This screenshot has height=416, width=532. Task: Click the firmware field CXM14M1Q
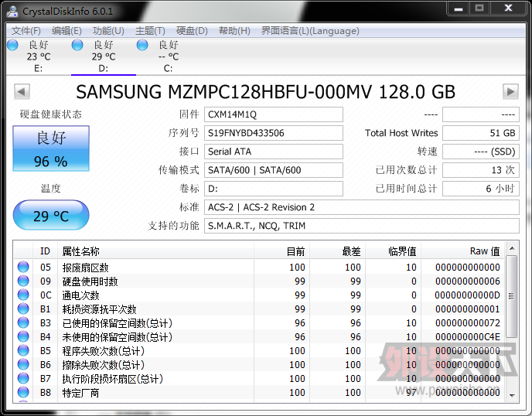click(x=274, y=114)
